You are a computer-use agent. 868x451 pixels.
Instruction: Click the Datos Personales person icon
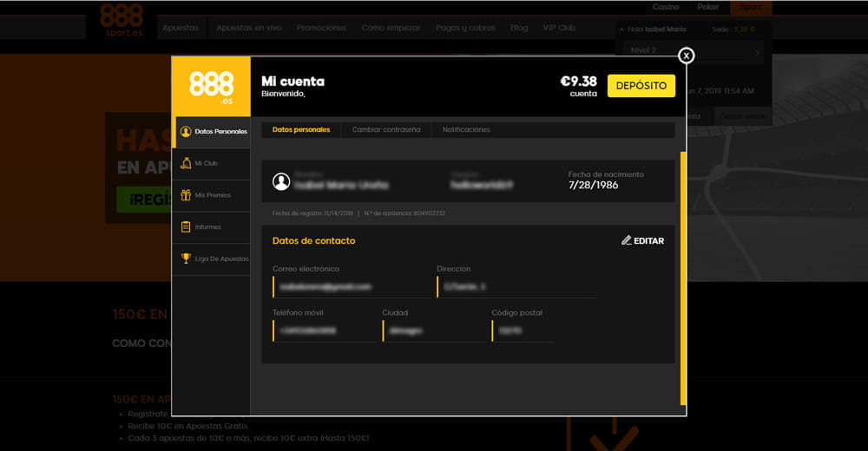[186, 132]
